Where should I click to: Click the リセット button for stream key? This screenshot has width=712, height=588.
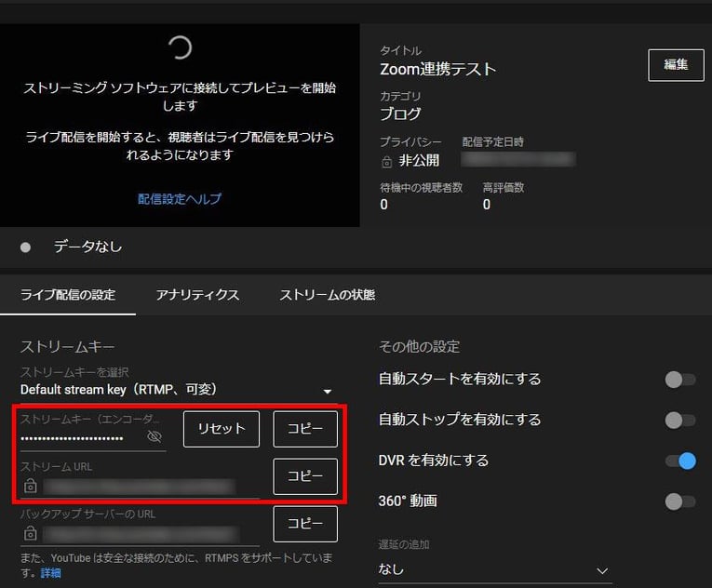[222, 429]
